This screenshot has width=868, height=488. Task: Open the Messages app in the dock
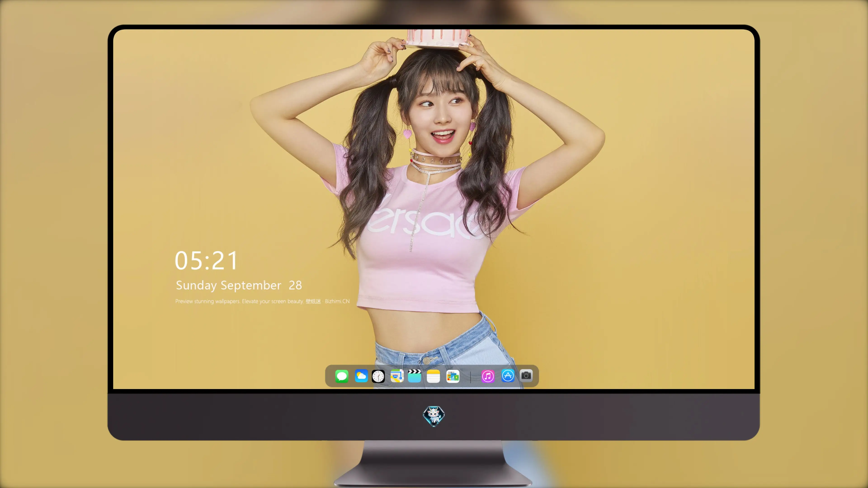(342, 376)
